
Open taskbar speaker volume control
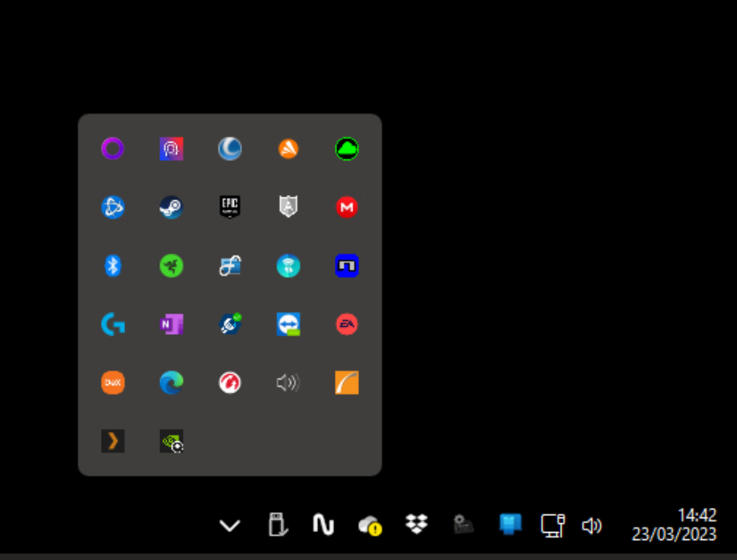tap(591, 526)
